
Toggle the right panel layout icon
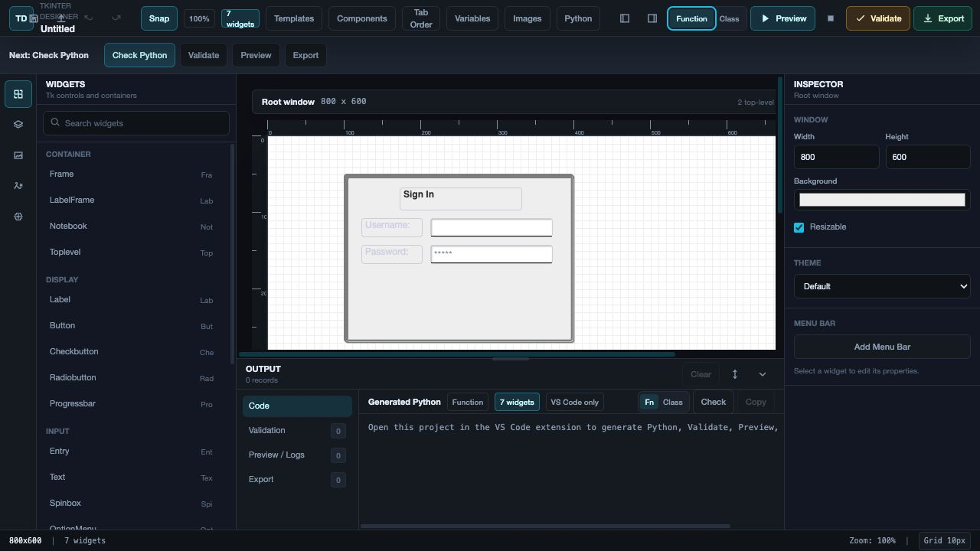(x=652, y=18)
